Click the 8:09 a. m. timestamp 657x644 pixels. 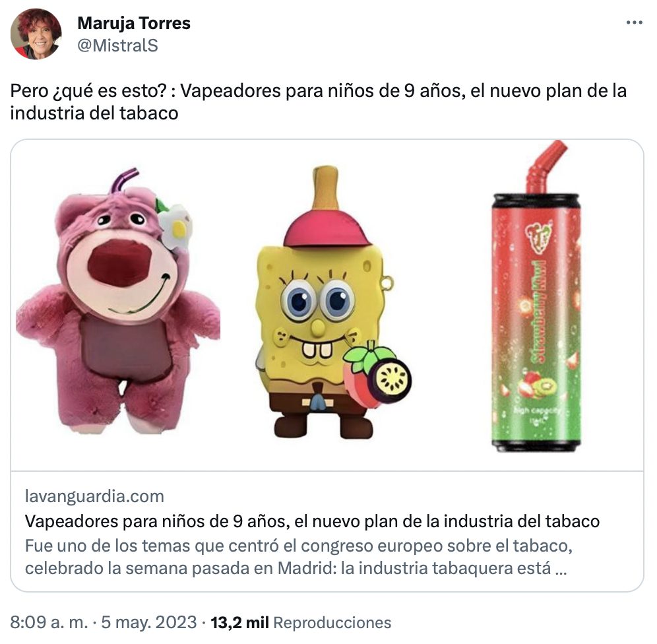49,623
